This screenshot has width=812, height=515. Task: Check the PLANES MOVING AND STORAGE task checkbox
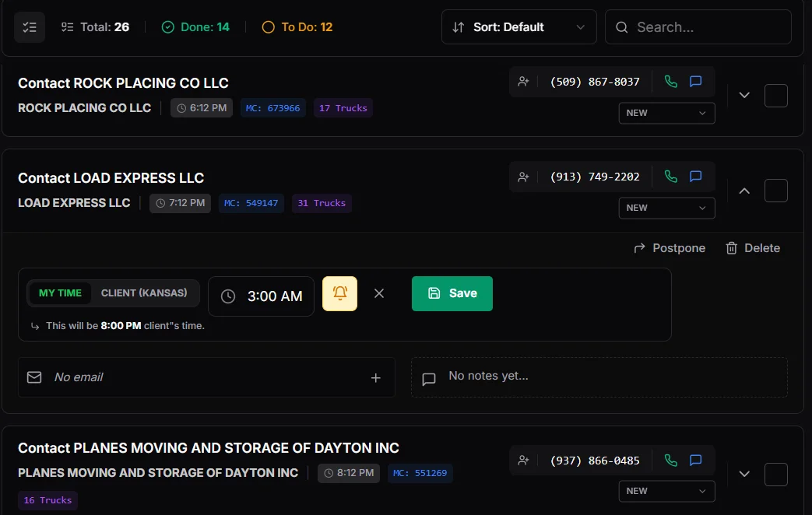point(775,474)
